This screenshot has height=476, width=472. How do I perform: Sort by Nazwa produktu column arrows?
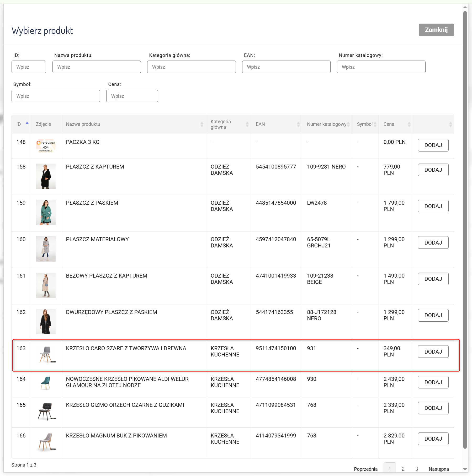[201, 125]
